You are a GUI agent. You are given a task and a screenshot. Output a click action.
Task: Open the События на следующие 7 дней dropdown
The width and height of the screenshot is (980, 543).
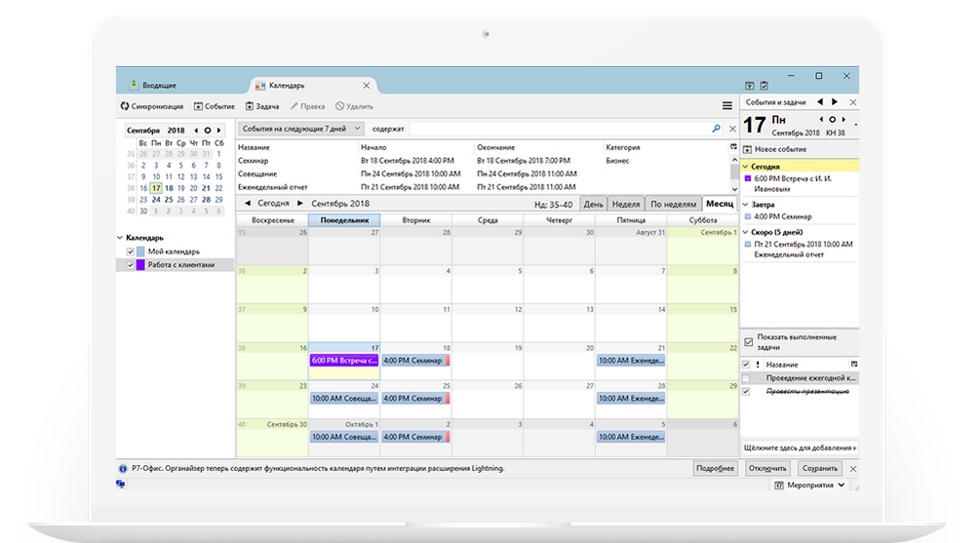point(301,129)
